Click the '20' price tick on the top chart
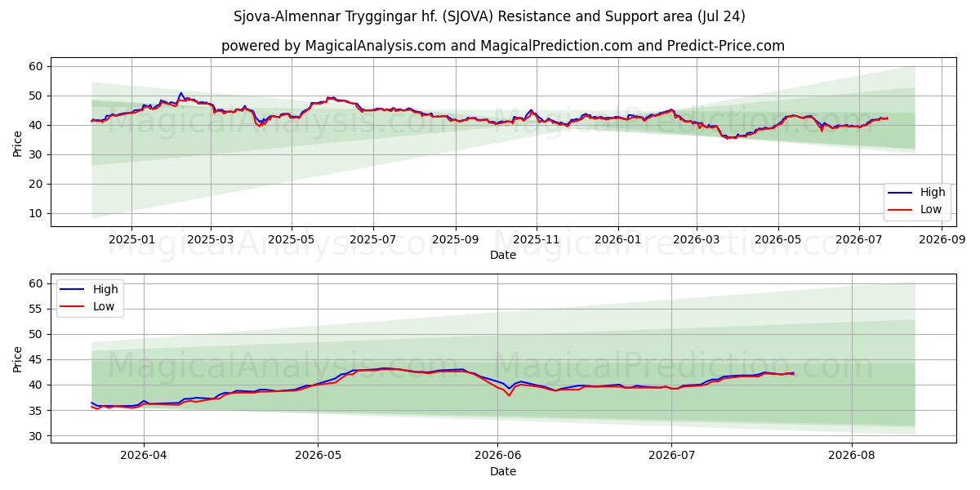This screenshot has height=490, width=980. pyautogui.click(x=38, y=185)
